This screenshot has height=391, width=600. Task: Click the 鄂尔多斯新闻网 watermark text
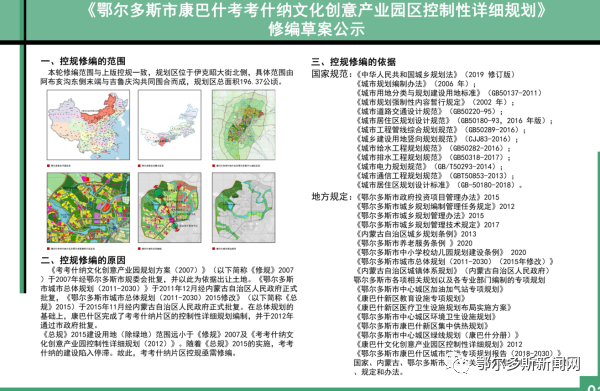click(x=528, y=364)
